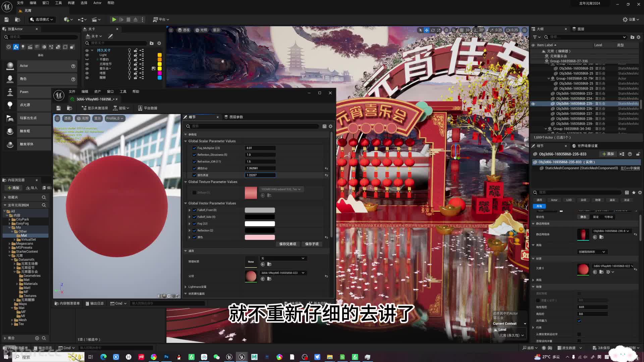Open the add-content cube-plus dropdown in toolbar

click(68, 19)
